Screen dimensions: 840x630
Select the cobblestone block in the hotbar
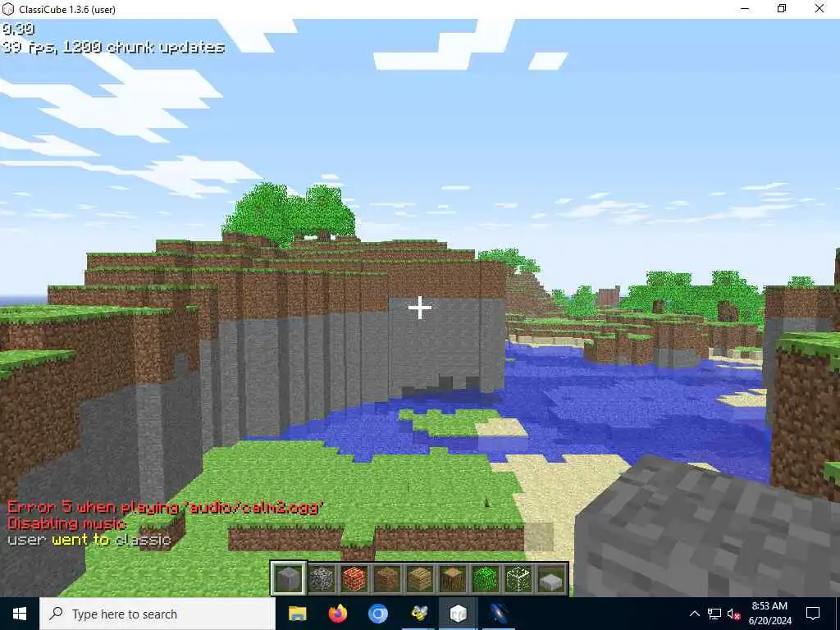click(x=322, y=578)
